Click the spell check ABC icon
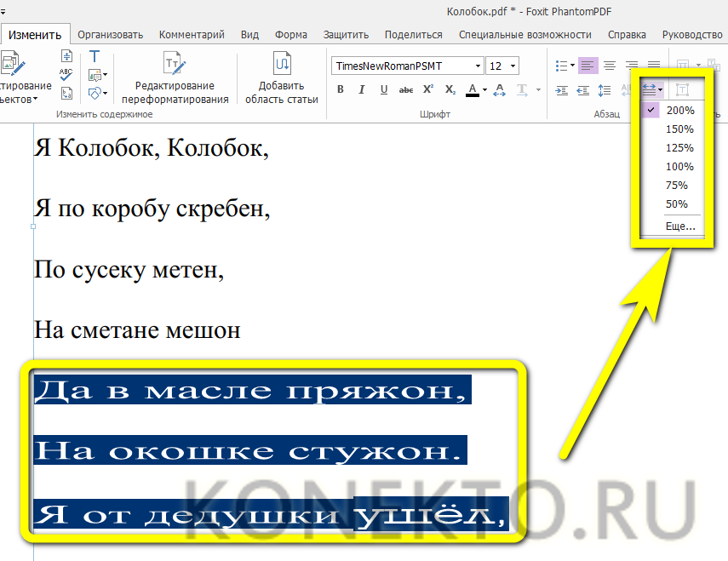Screen dimensions: 728x561 (x=67, y=74)
